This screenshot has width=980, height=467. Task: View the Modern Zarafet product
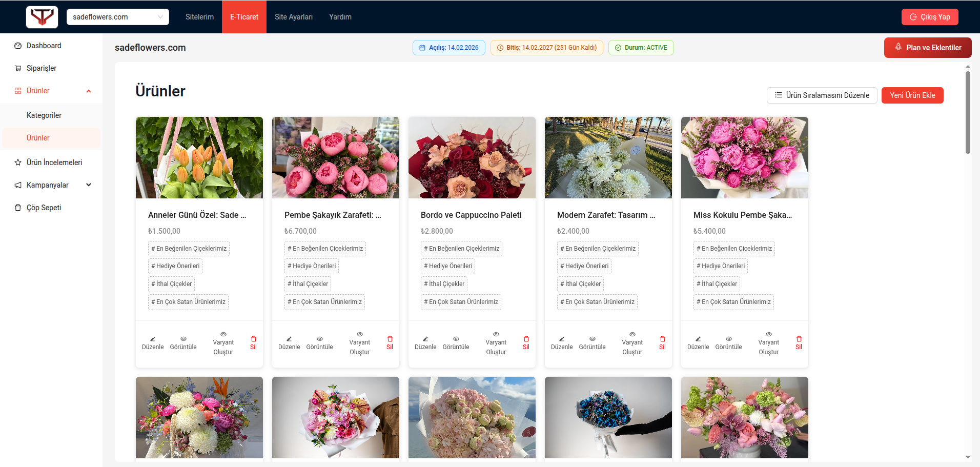593,343
